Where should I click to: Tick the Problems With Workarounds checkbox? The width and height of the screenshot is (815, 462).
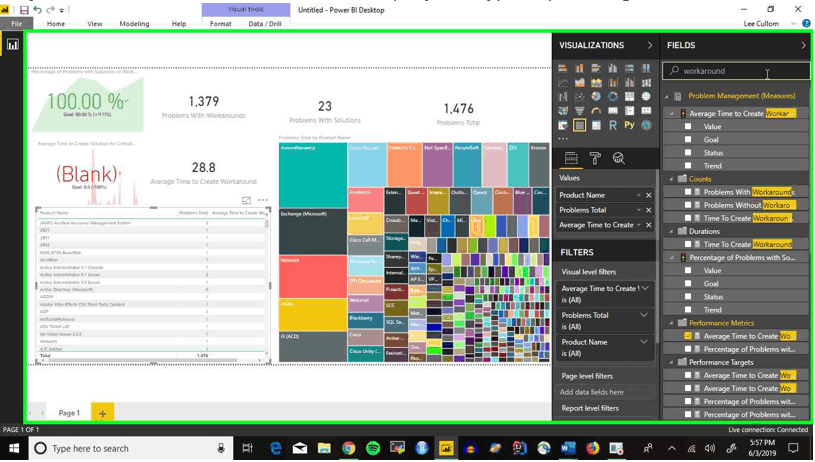(688, 192)
